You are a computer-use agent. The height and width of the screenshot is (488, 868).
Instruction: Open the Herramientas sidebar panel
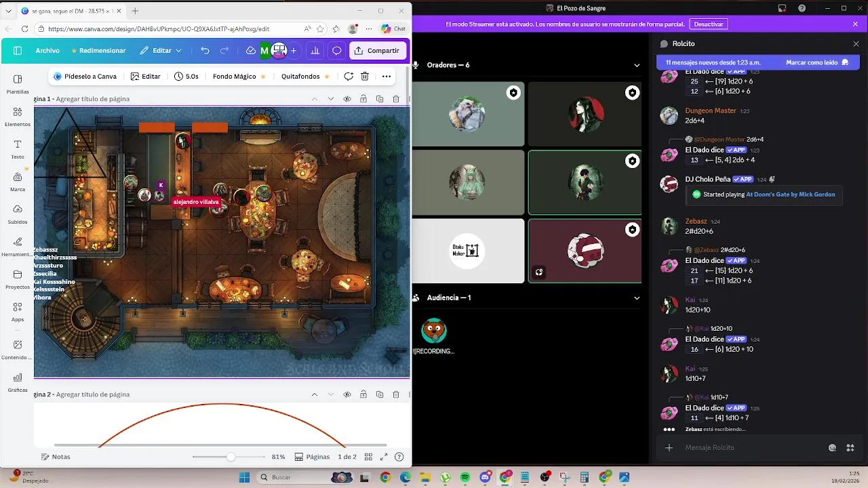(x=18, y=247)
